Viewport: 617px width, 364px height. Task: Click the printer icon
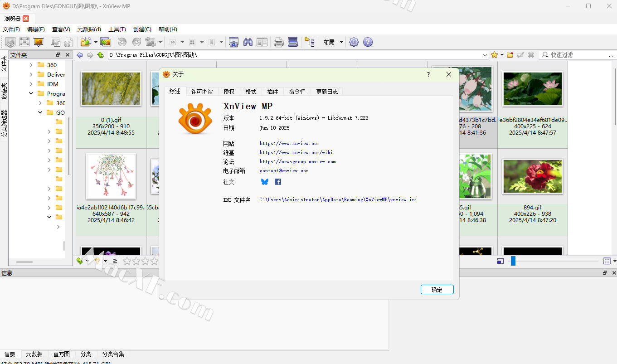(x=279, y=42)
